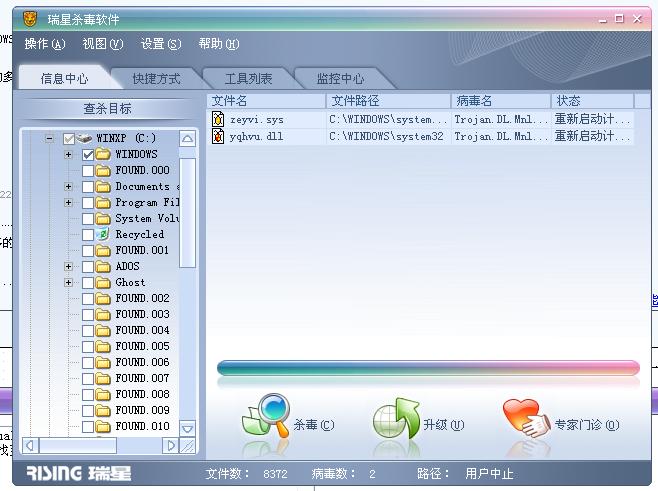The height and width of the screenshot is (491, 658).
Task: Expand the Documents folder node
Action: [x=68, y=186]
